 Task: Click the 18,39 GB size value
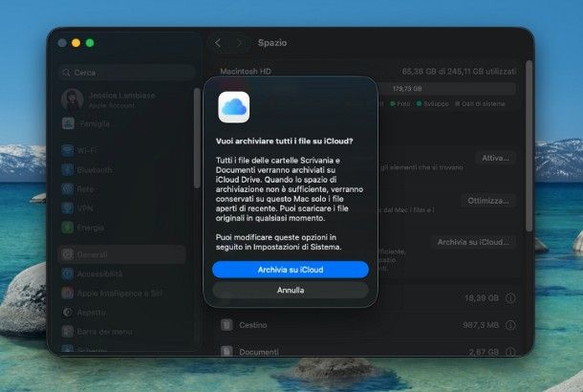482,298
